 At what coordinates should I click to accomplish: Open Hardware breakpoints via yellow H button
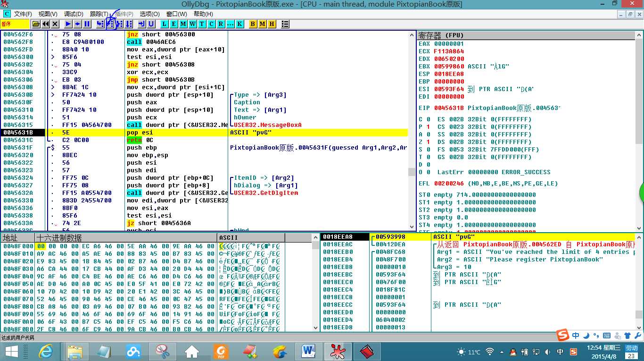[272, 24]
